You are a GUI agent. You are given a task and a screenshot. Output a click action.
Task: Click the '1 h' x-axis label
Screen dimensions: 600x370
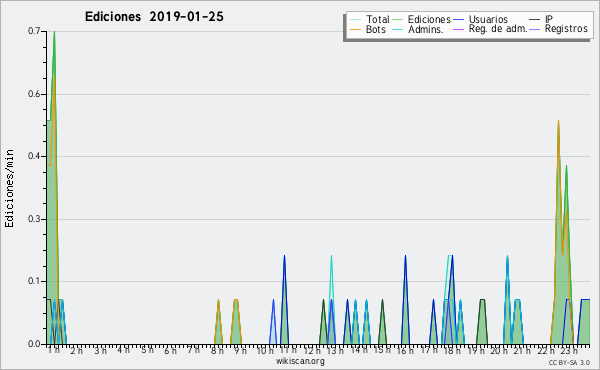point(53,350)
